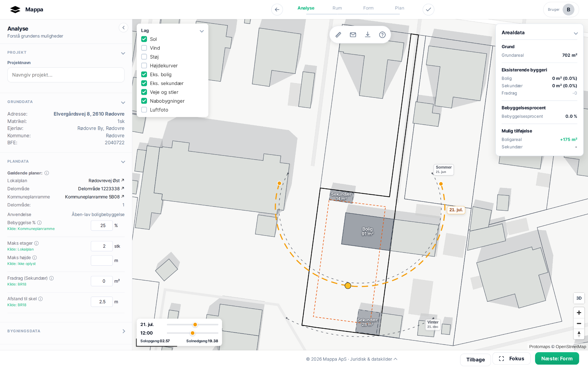The width and height of the screenshot is (588, 368).
Task: Click the Fokus button
Action: click(511, 359)
